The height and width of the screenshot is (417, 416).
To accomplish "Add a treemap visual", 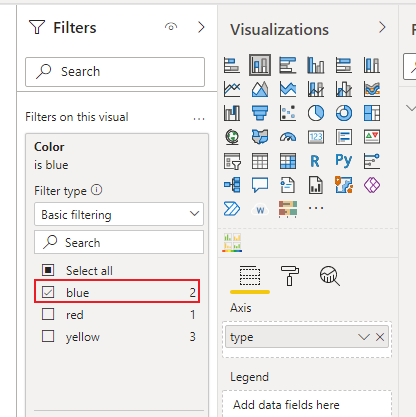I will tap(372, 113).
